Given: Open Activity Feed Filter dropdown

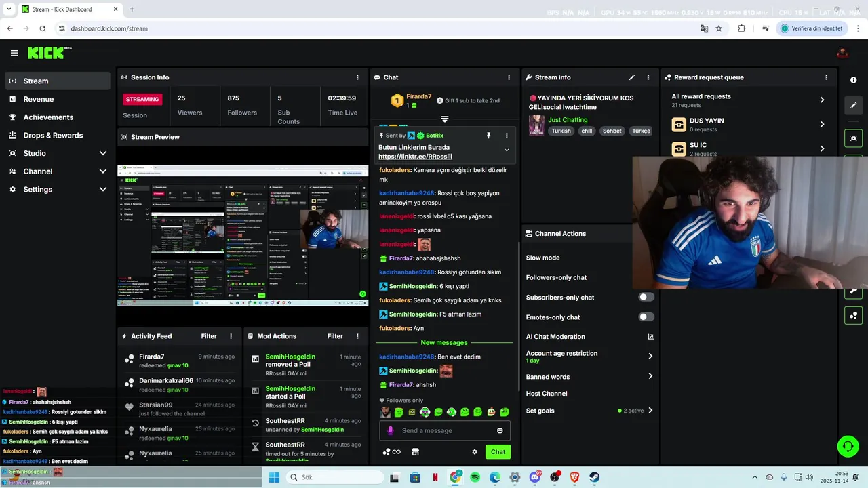Looking at the screenshot, I should coord(209,336).
